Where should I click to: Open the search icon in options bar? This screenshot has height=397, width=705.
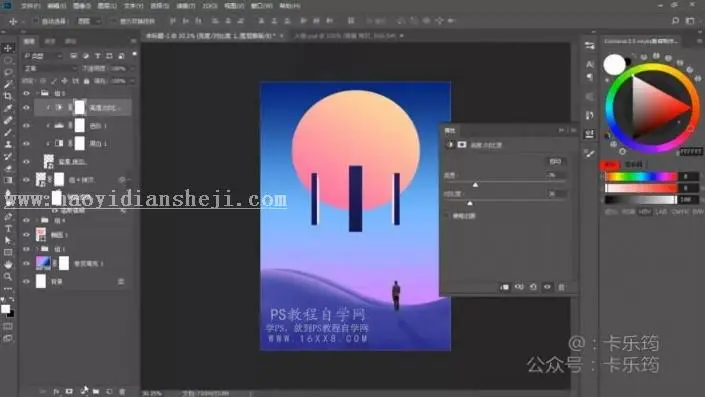[x=675, y=21]
